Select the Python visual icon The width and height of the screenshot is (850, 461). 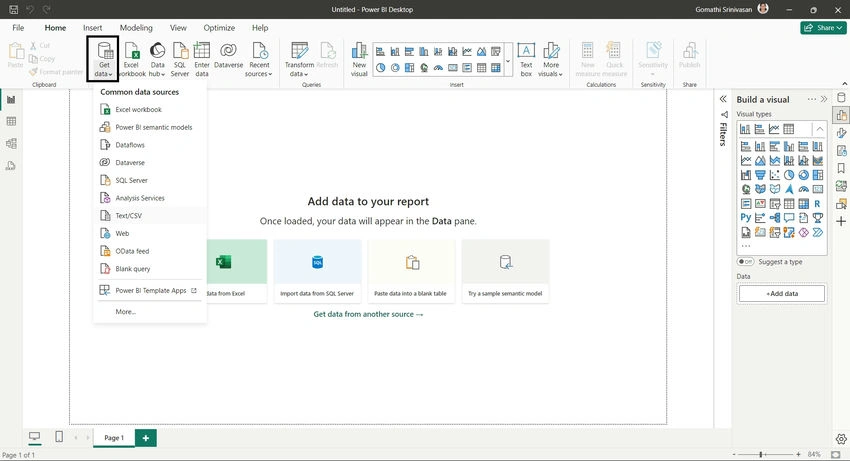pyautogui.click(x=746, y=217)
